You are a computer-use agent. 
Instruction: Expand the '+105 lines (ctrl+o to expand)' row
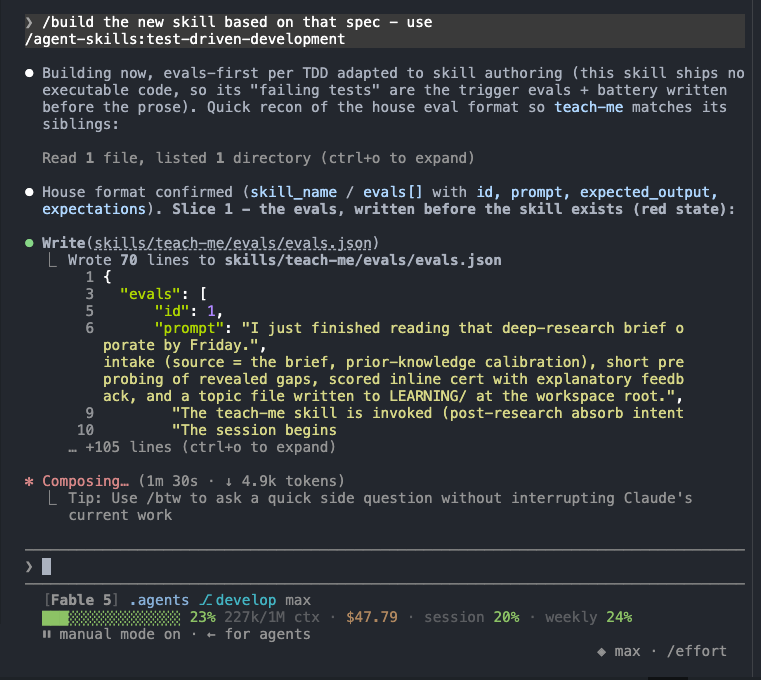[x=202, y=447]
